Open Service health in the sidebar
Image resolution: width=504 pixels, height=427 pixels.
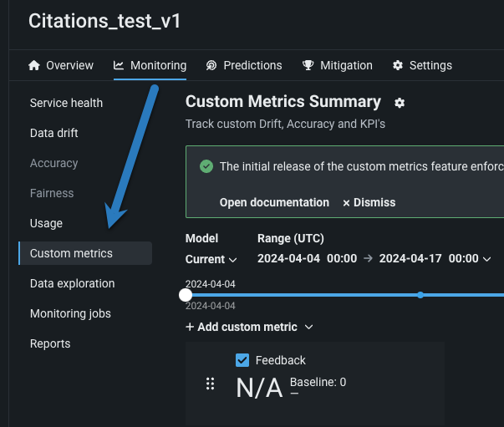66,103
